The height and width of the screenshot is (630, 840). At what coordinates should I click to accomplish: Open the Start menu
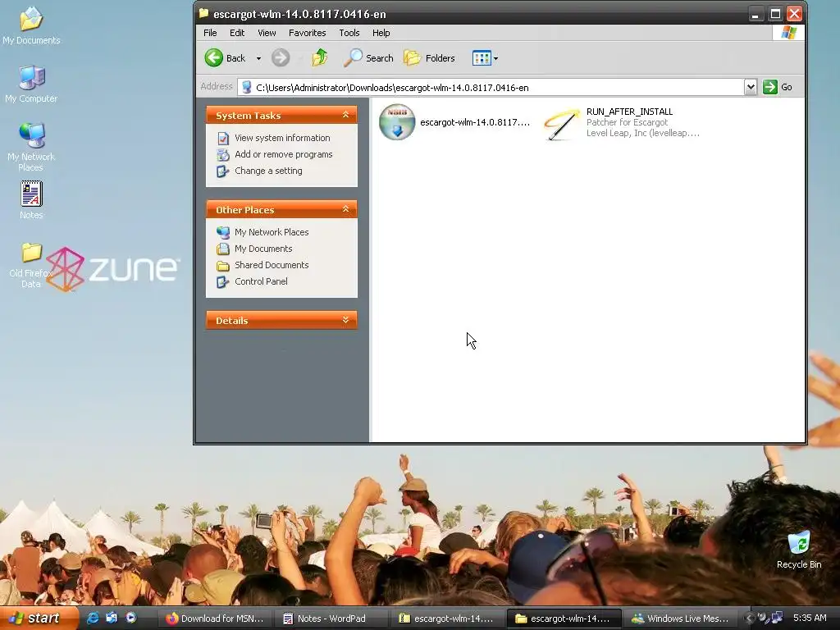[38, 618]
